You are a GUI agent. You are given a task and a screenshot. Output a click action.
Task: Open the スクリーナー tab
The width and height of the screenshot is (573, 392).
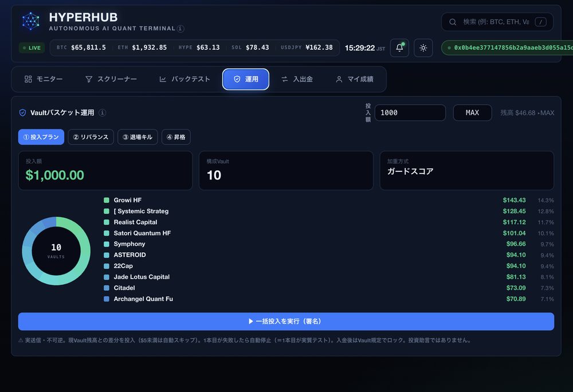click(111, 79)
